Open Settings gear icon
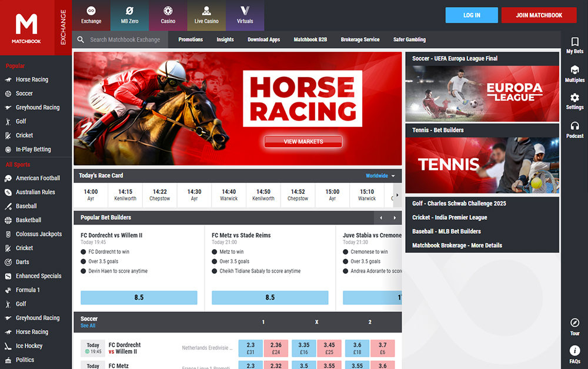Image resolution: width=588 pixels, height=369 pixels. [x=575, y=98]
